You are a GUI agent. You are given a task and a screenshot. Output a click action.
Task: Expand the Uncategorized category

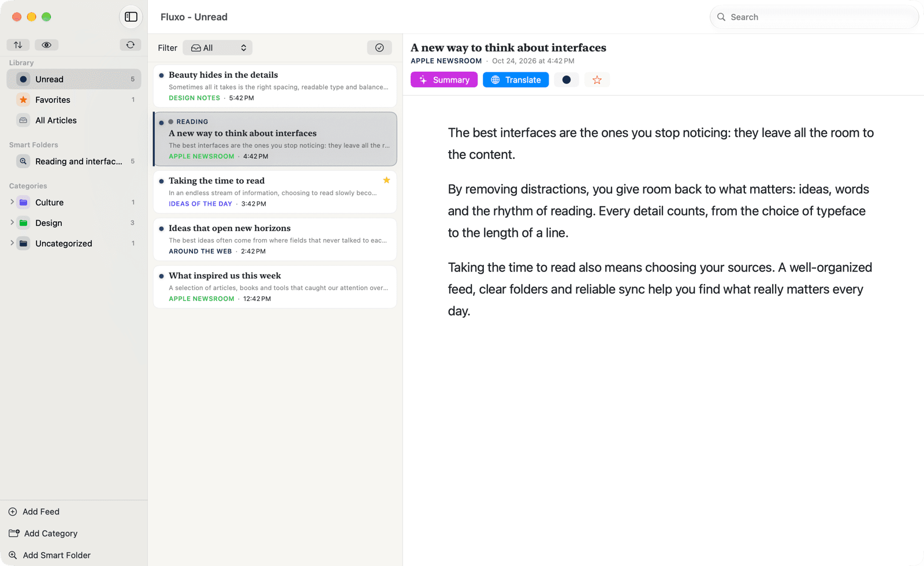pos(12,243)
